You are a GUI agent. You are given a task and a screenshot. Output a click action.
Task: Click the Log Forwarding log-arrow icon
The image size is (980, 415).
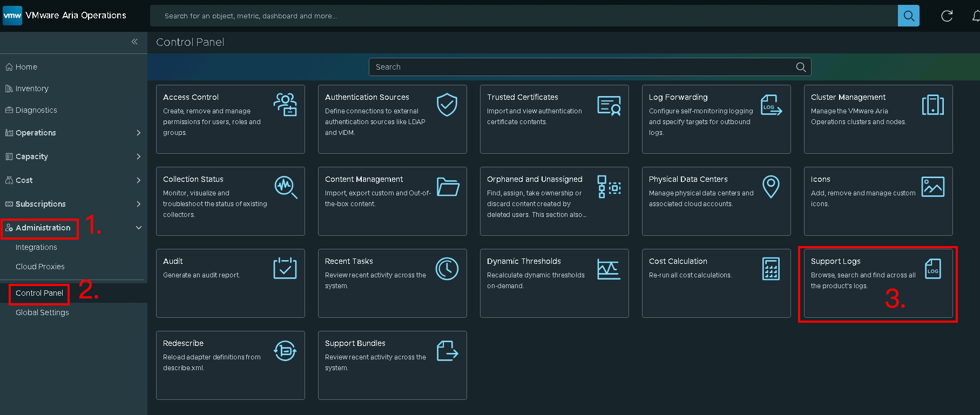pyautogui.click(x=771, y=105)
